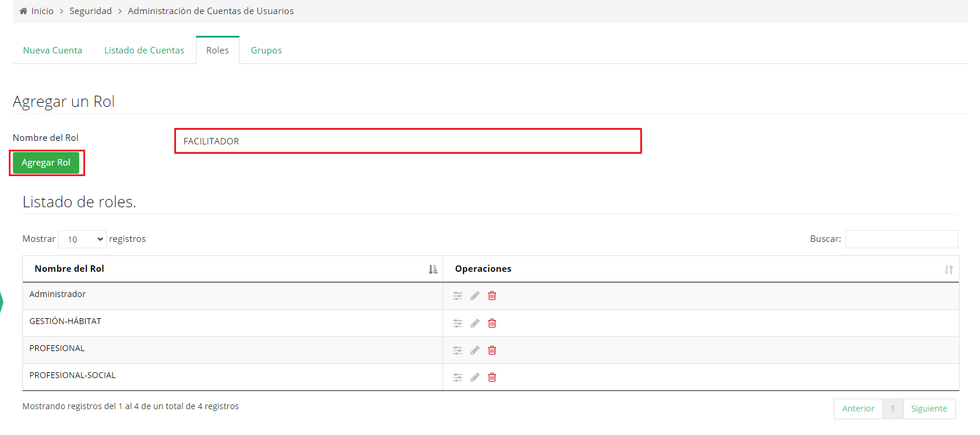The height and width of the screenshot is (435, 980).
Task: Open permissions settings for Administrador role
Action: (458, 296)
